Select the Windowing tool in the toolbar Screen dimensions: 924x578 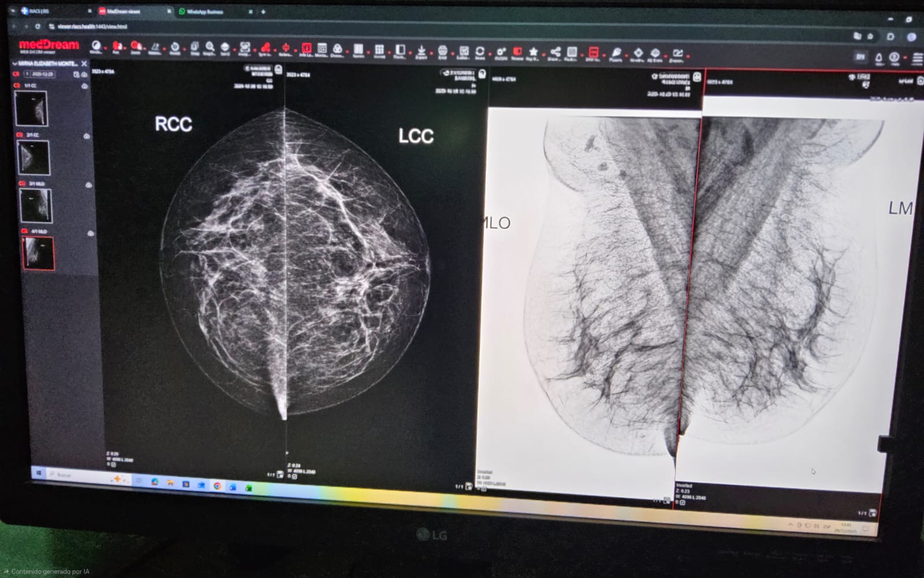[96, 46]
